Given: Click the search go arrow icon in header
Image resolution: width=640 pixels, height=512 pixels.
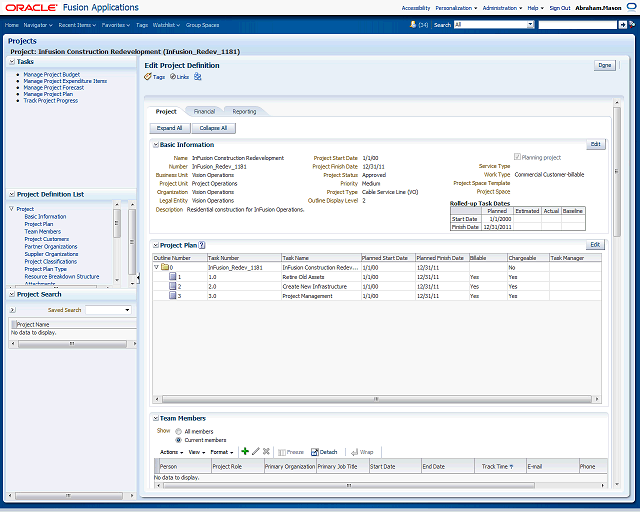Looking at the screenshot, I should [x=624, y=24].
